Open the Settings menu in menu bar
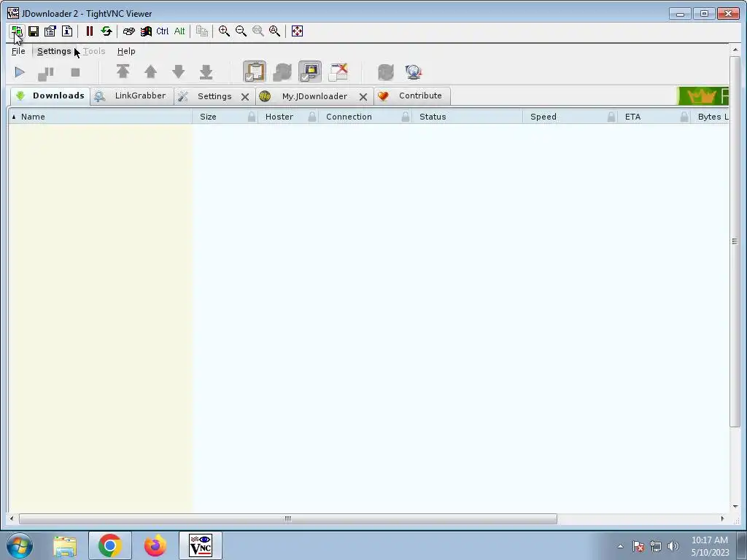Screen dimensions: 747x560 54,51
